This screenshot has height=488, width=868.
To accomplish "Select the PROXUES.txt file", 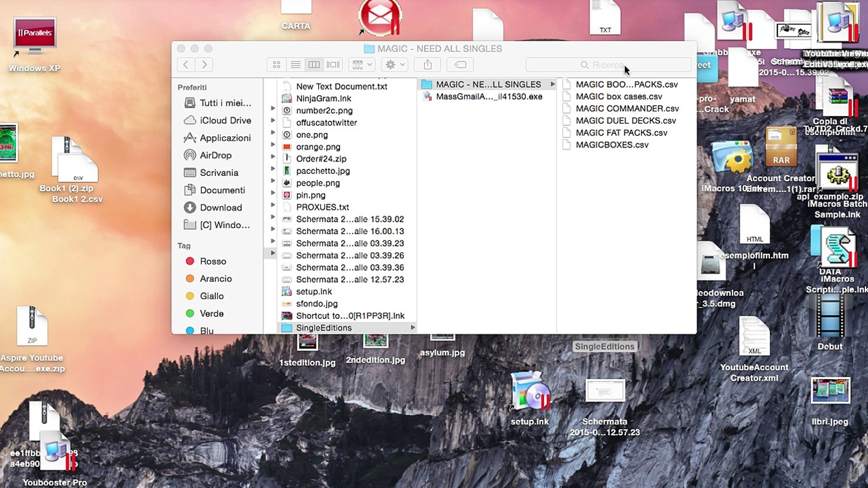I will coord(322,207).
